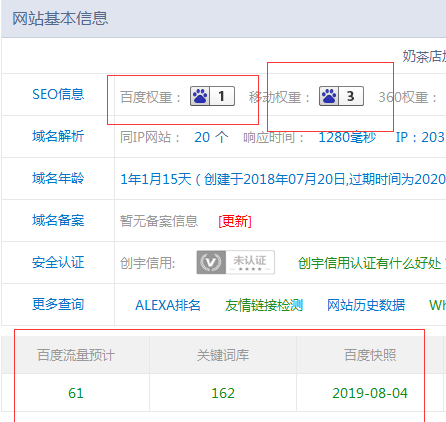Open the 域名解析 link
The image size is (446, 422).
[x=58, y=136]
